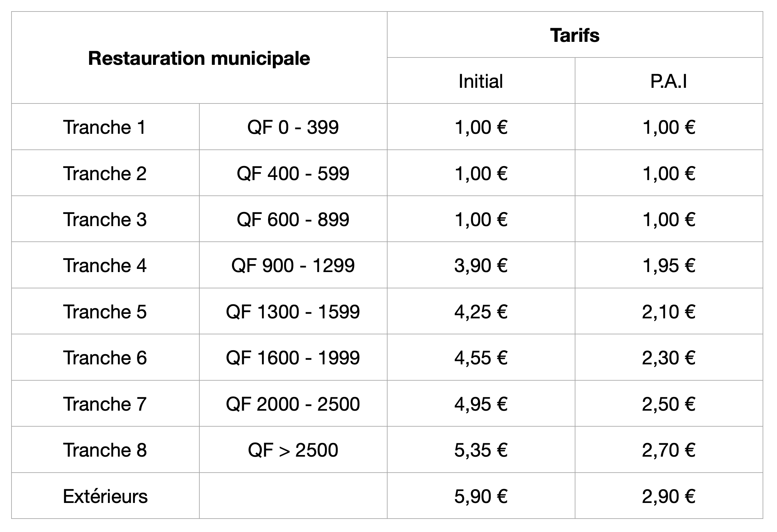Click the "QF 400 - 599" cell
Image resolution: width=777 pixels, height=532 pixels.
point(293,173)
